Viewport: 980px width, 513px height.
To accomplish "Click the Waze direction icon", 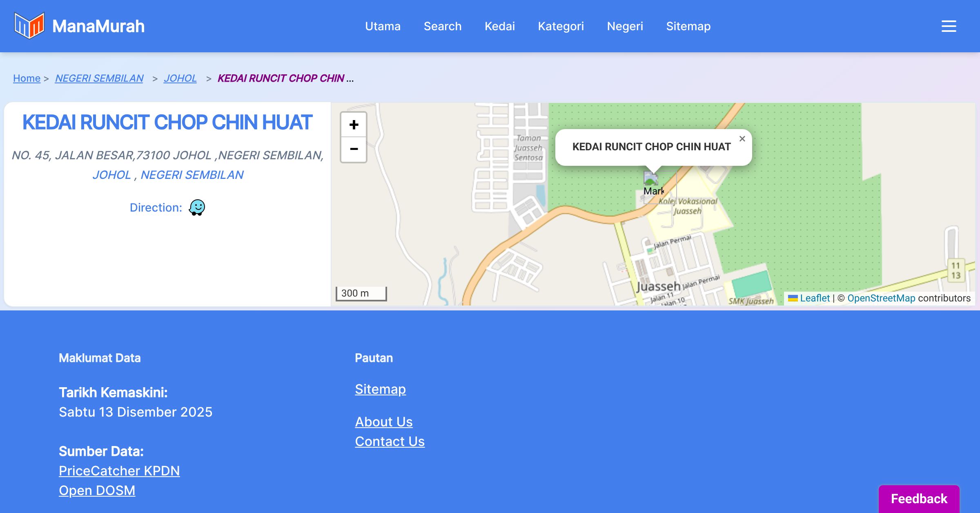I will click(197, 207).
